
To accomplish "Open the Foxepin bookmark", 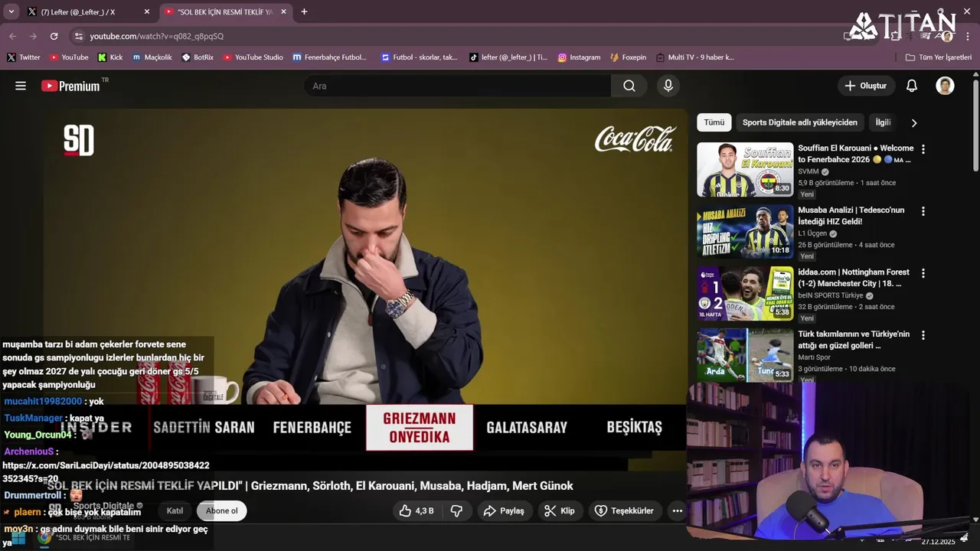I will click(x=628, y=57).
